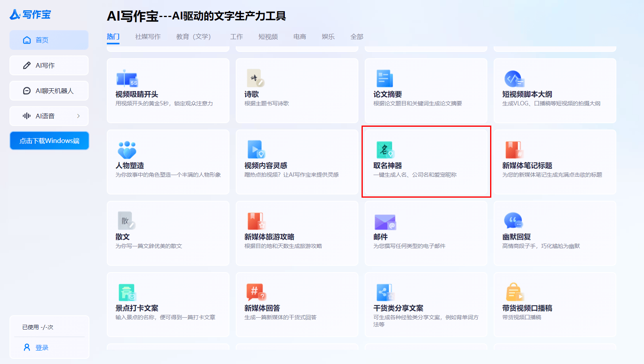Expand the AI语音 submenu arrow
The image size is (644, 364).
[78, 116]
